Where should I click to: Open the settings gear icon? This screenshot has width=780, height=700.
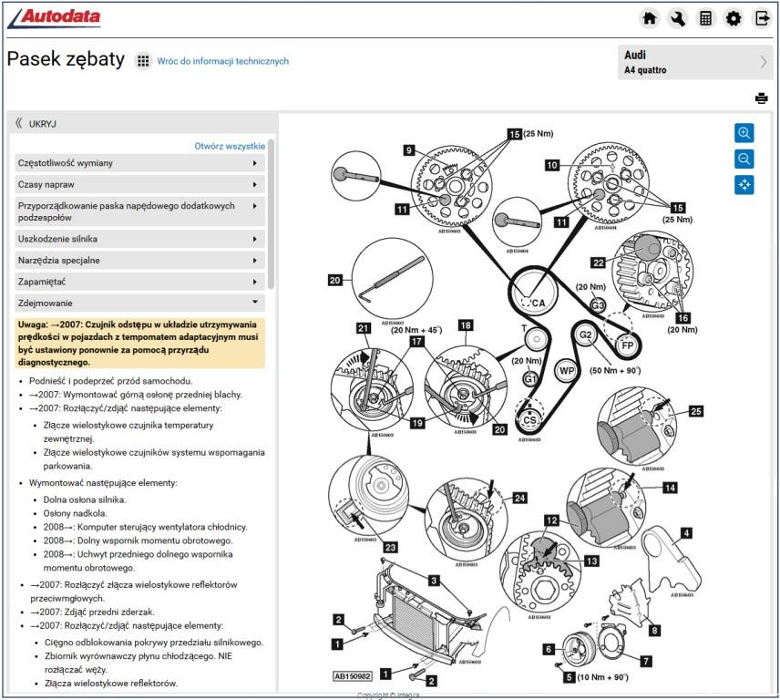tap(734, 18)
